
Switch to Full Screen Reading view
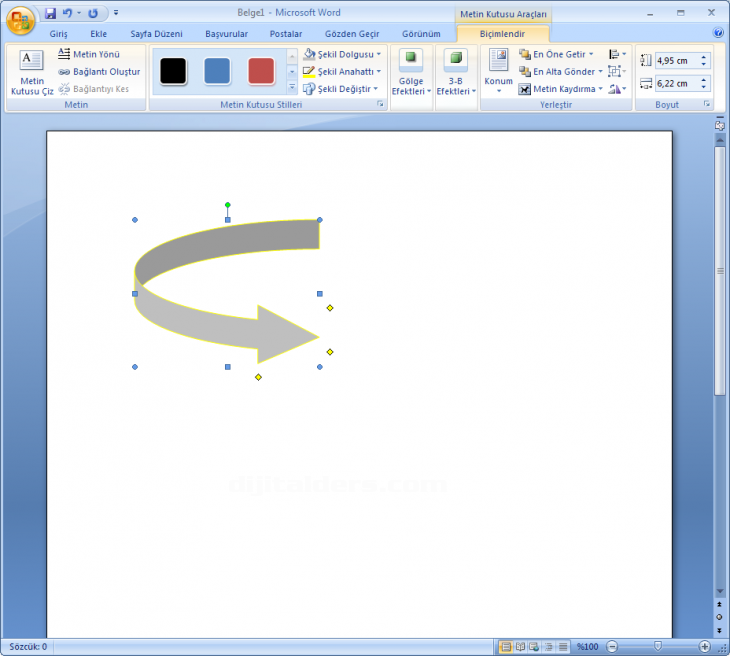[x=520, y=646]
